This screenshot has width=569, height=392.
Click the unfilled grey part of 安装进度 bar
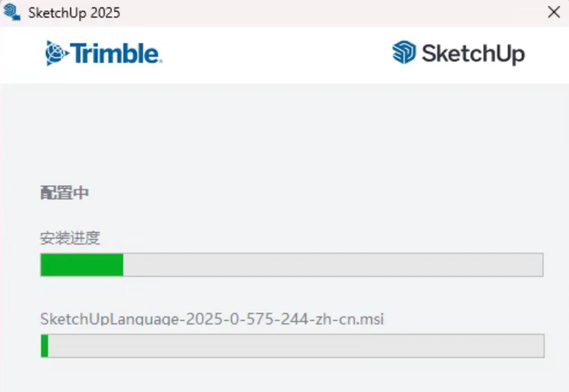point(332,264)
